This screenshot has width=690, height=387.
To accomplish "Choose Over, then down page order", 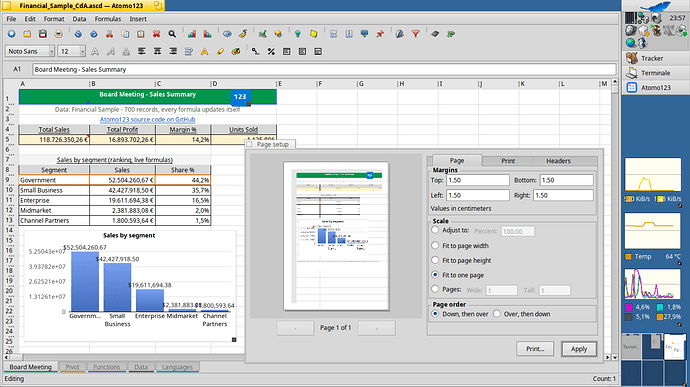I will [x=497, y=314].
